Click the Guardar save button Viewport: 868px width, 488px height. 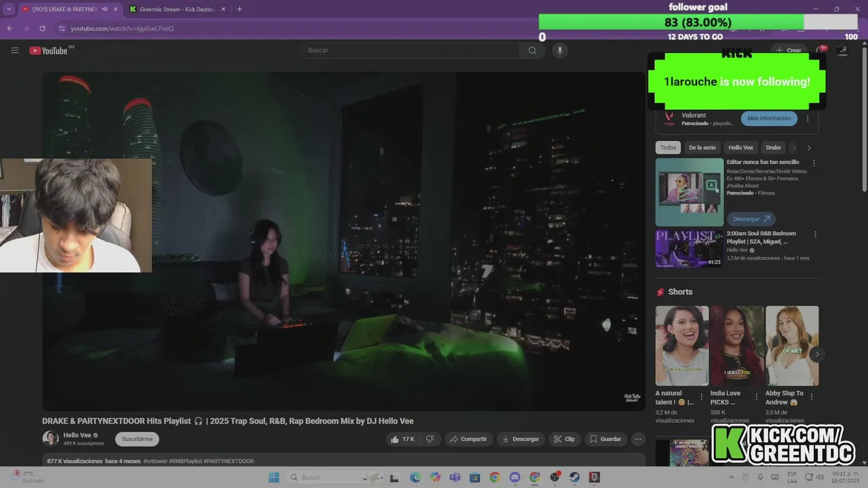(x=606, y=439)
